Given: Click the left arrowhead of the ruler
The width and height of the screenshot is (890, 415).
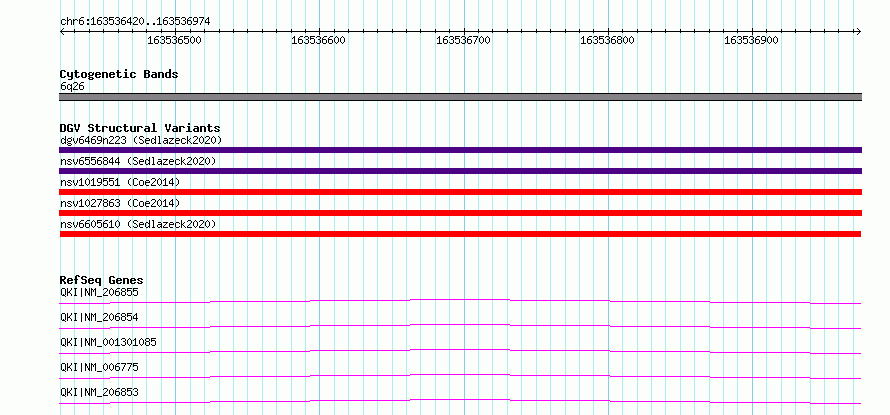Looking at the screenshot, I should [x=62, y=31].
